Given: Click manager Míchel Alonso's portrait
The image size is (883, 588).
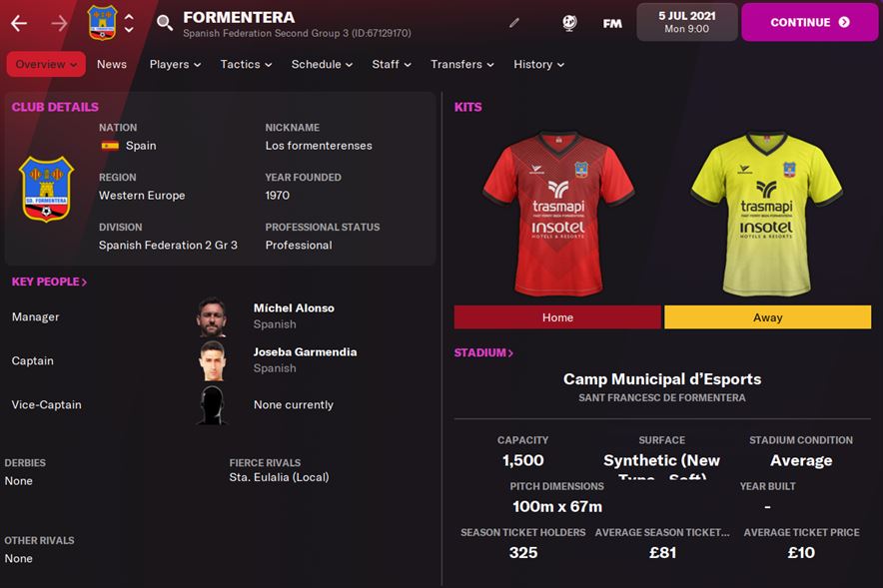Looking at the screenshot, I should pos(212,316).
